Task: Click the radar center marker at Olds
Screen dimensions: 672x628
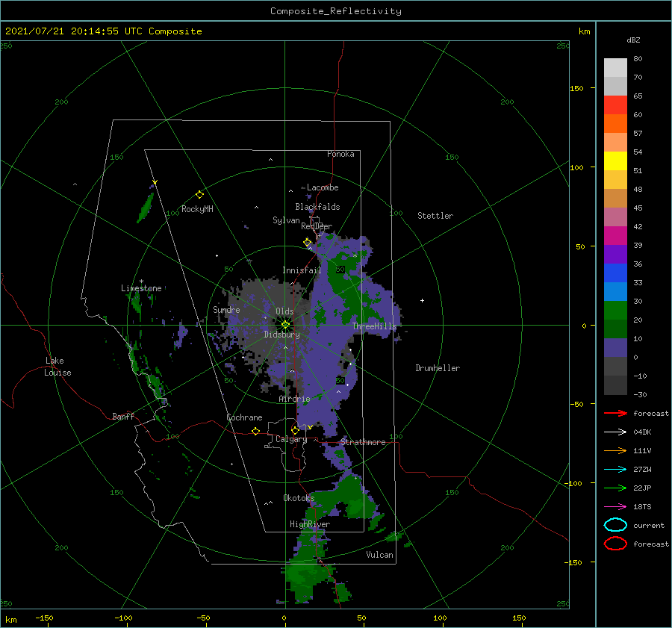Action: click(x=285, y=325)
